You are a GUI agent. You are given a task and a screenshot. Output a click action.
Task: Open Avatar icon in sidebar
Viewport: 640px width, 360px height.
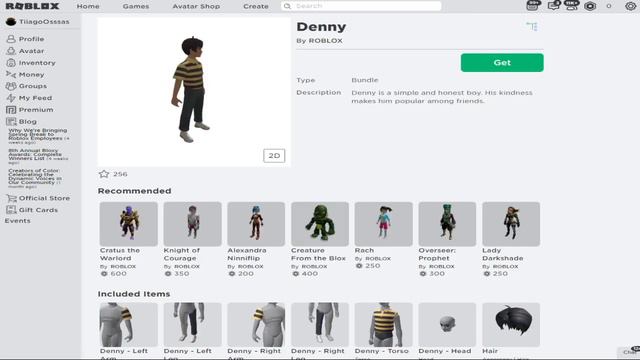(11, 51)
